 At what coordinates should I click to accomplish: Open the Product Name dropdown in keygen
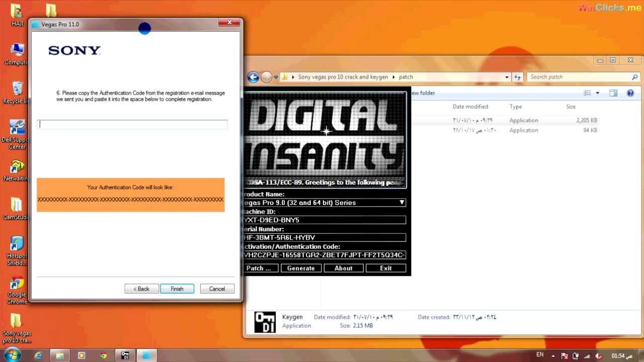401,203
